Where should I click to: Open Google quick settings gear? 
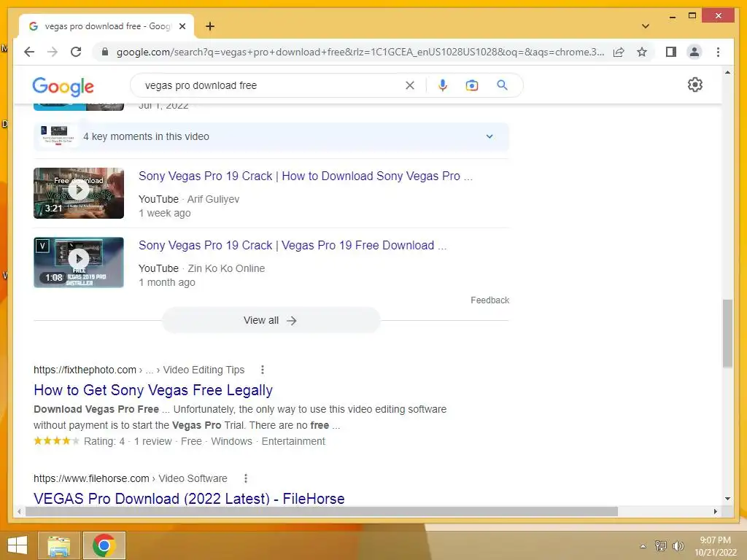pos(694,85)
